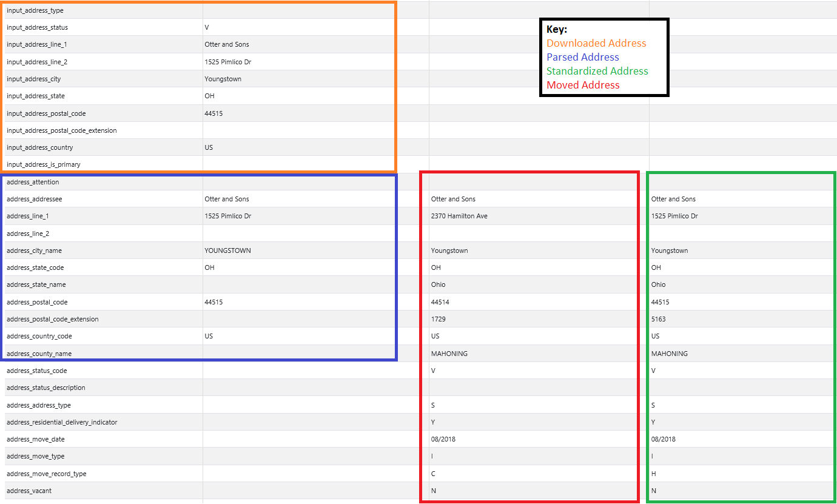This screenshot has width=837, height=504.
Task: Click Downloaded Address in the Key legend
Action: pyautogui.click(x=596, y=43)
